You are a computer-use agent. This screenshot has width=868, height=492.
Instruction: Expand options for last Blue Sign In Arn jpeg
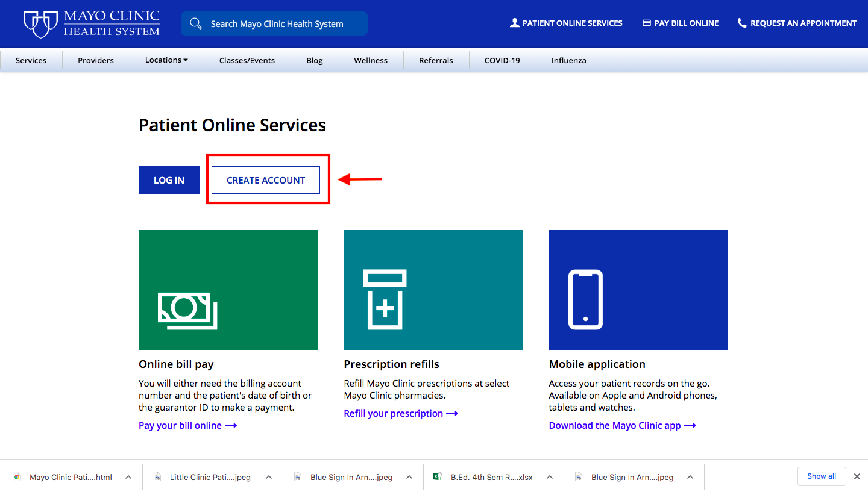pos(690,477)
